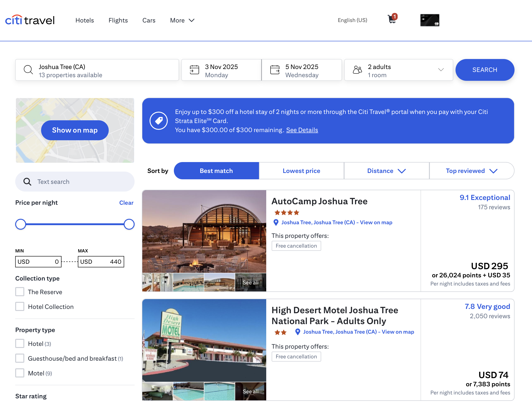
Task: Open the English (US) language selector
Action: tap(352, 20)
